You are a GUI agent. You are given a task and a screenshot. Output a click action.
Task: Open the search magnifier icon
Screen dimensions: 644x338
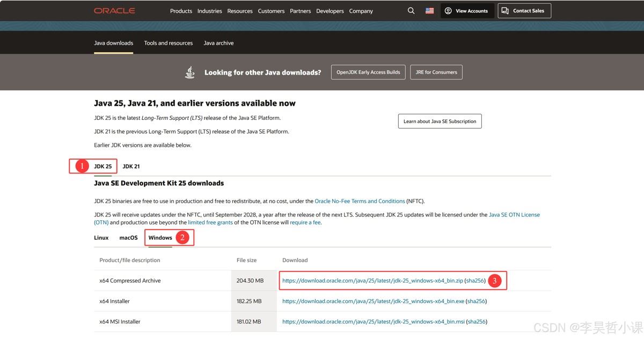tap(411, 11)
